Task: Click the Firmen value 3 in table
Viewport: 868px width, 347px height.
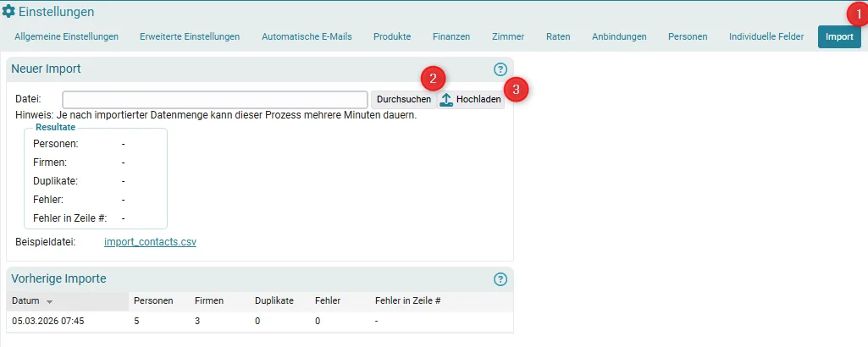Action: click(x=197, y=321)
